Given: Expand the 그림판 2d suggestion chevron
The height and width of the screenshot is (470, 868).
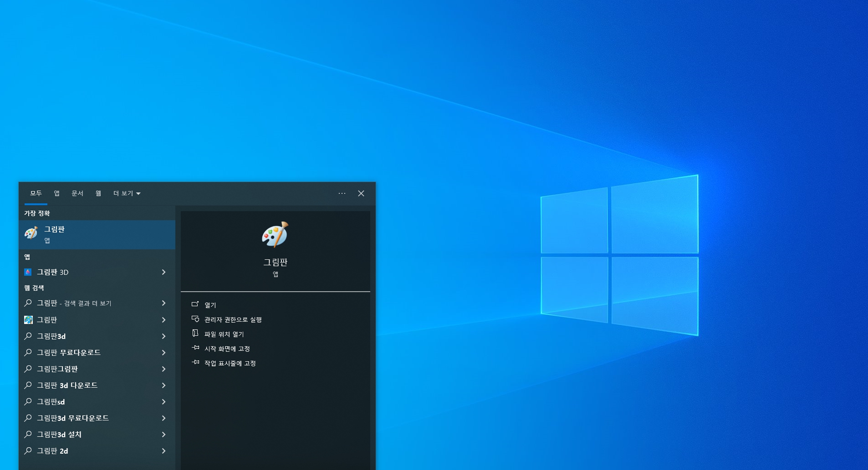Looking at the screenshot, I should (x=163, y=451).
